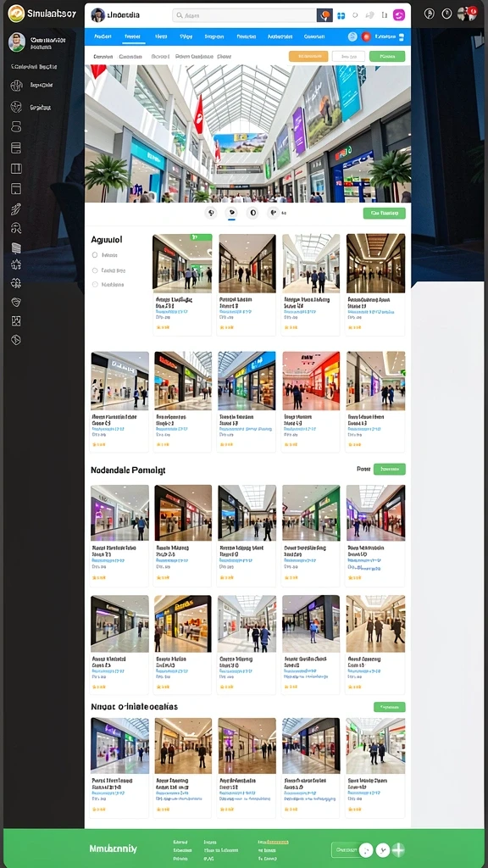The width and height of the screenshot is (488, 868).
Task: Open the stacked pages icon in left sidebar
Action: click(16, 248)
